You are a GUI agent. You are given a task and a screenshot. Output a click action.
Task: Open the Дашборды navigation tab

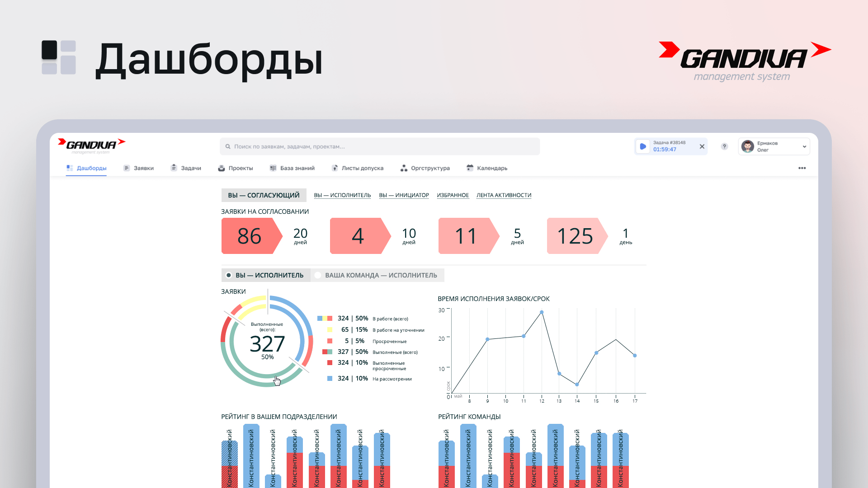point(86,168)
